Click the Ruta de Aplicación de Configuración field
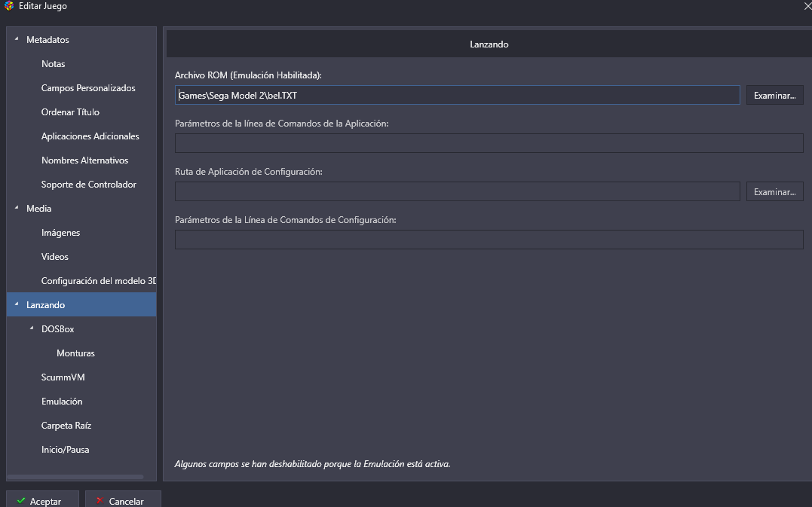The image size is (812, 507). [x=457, y=191]
